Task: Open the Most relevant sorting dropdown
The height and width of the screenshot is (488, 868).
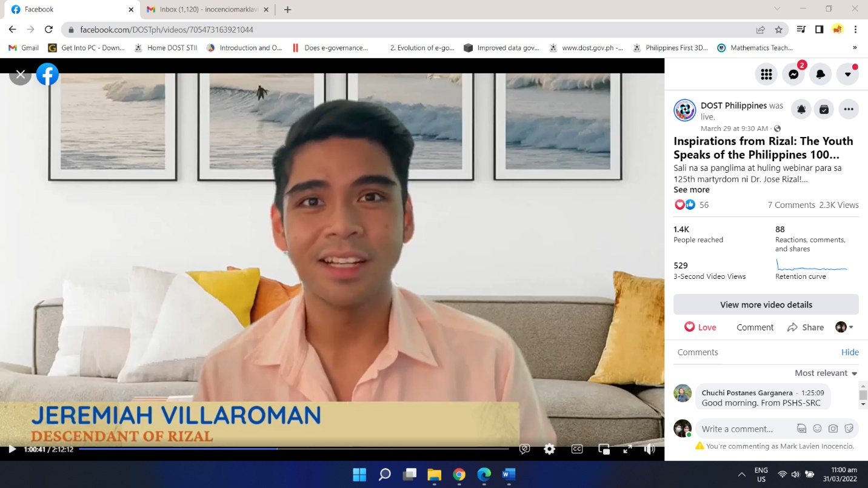Action: (x=826, y=373)
